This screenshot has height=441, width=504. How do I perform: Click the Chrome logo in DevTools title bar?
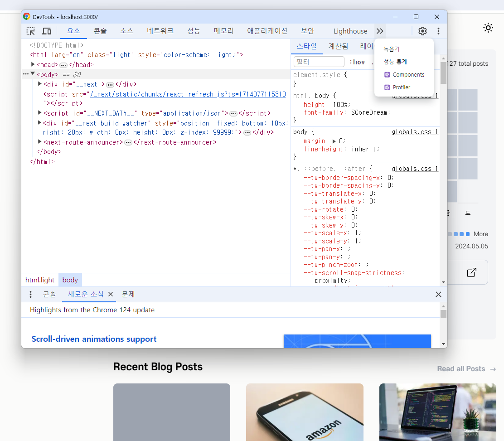tap(27, 17)
